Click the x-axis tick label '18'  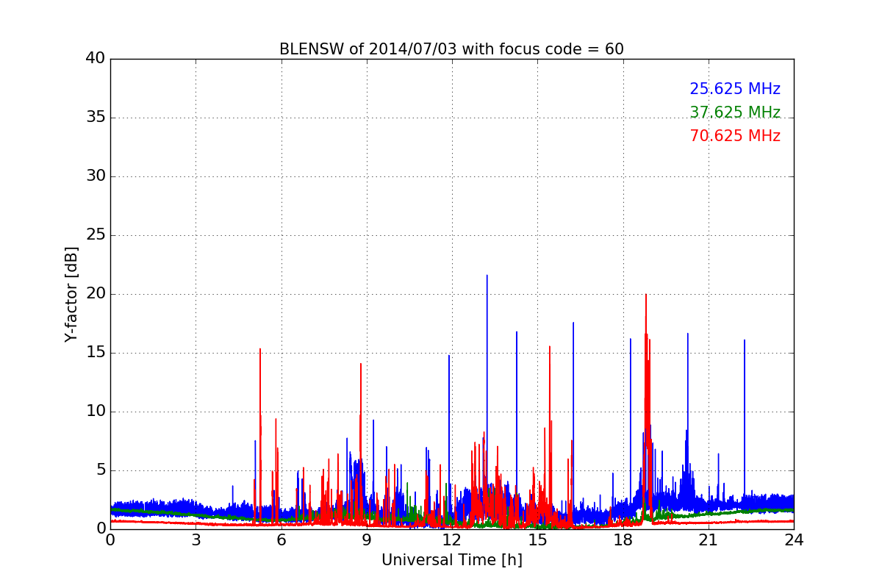click(x=623, y=540)
